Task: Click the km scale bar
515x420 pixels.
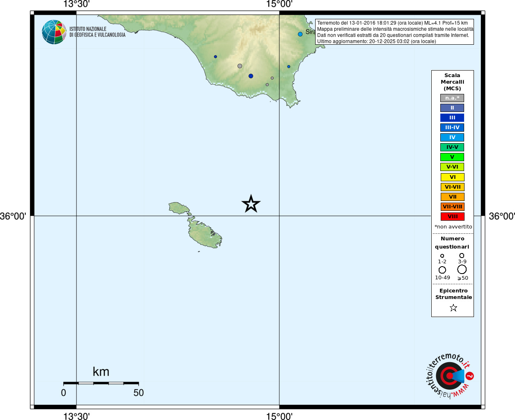Action: click(101, 383)
